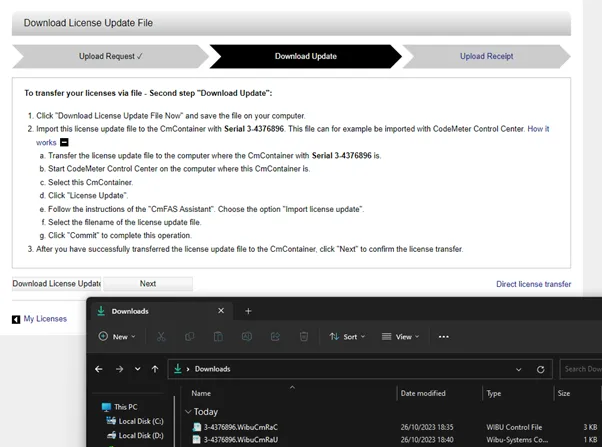Select This PC in navigation pane
This screenshot has height=447, width=602.
pyautogui.click(x=126, y=407)
